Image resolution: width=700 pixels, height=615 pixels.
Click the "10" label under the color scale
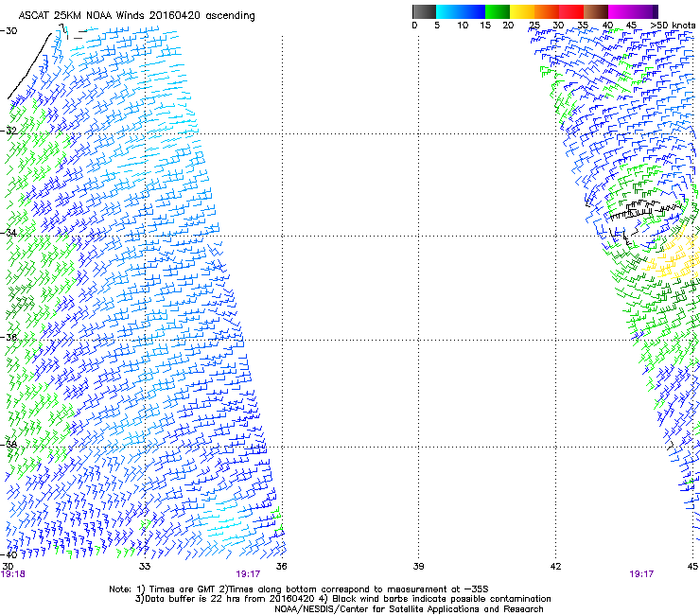coord(463,26)
